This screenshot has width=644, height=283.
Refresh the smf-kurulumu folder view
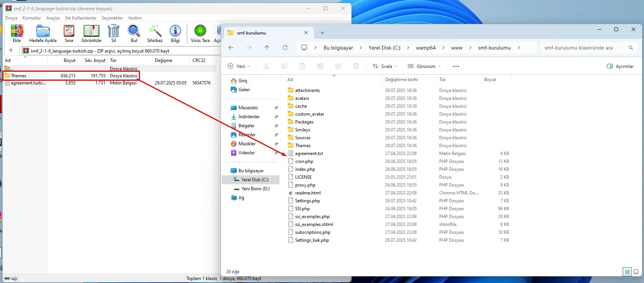(x=285, y=48)
